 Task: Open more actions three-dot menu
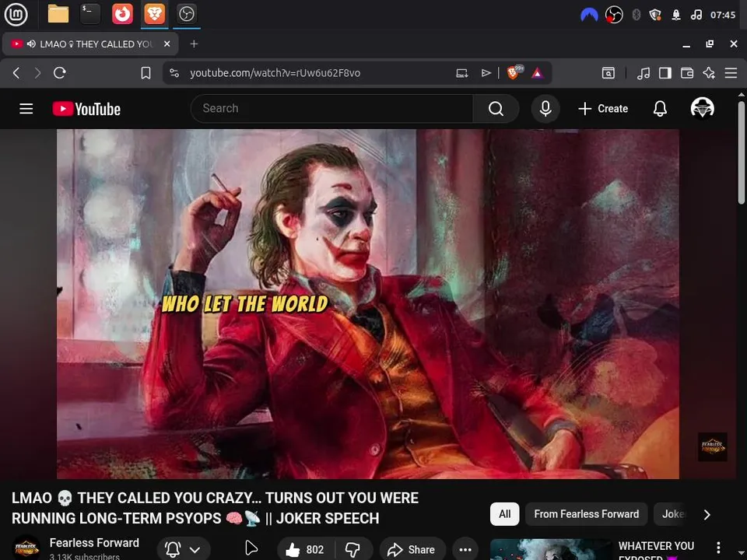[465, 550]
